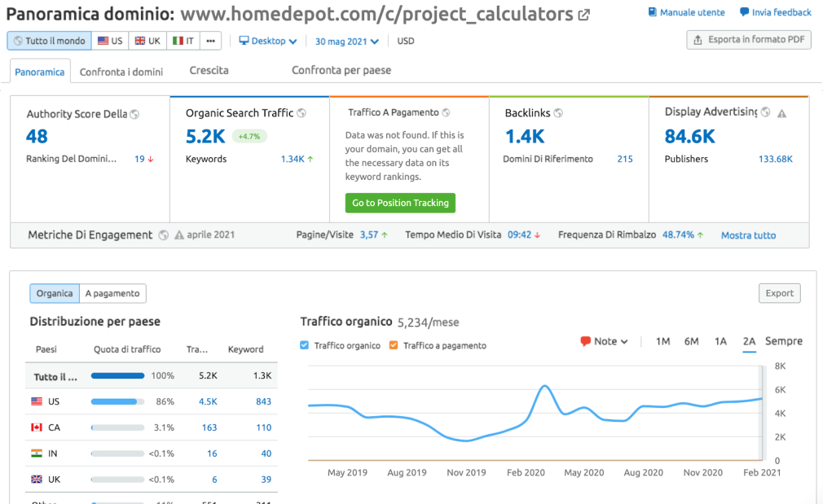823x504 pixels.
Task: Click the 843 US keyword value
Action: click(x=263, y=401)
